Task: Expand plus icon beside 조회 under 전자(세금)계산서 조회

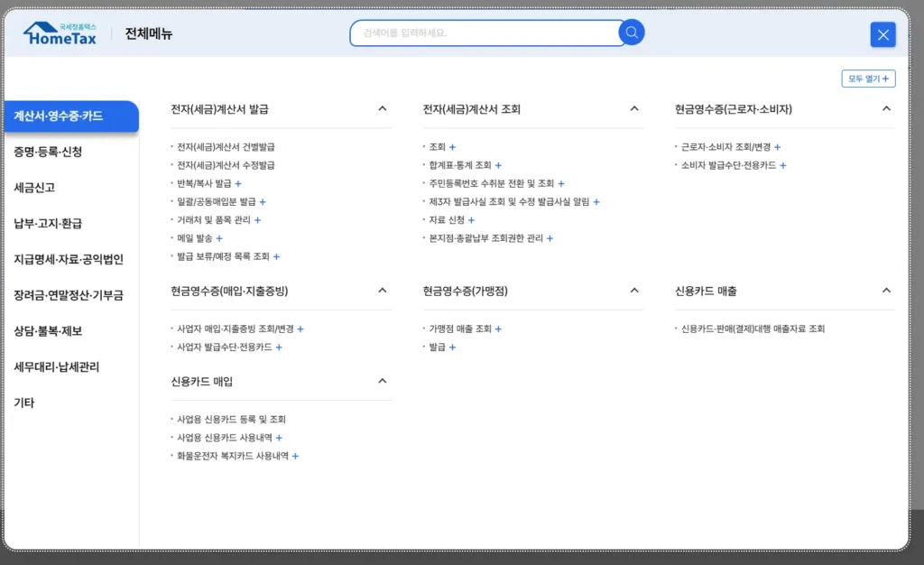Action: (x=453, y=147)
